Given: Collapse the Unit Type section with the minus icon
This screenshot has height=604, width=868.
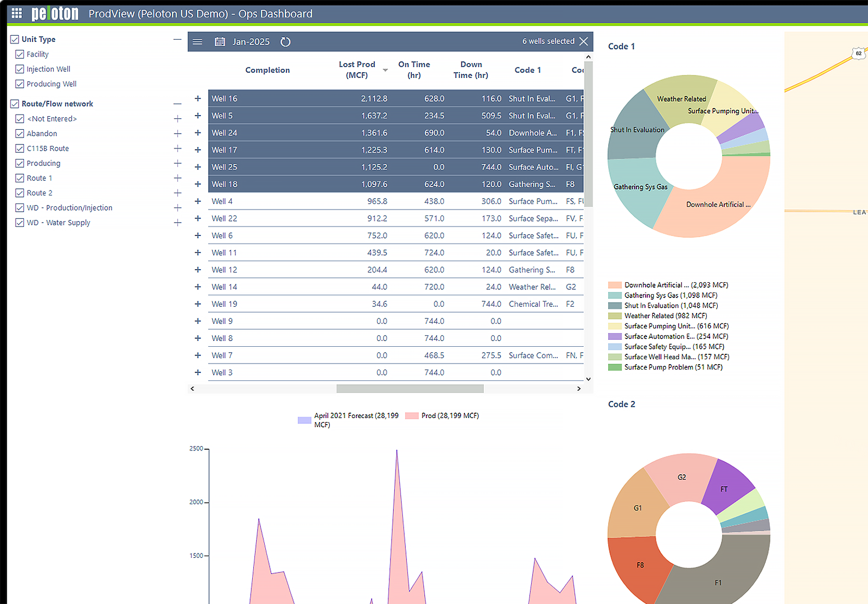Looking at the screenshot, I should 177,39.
